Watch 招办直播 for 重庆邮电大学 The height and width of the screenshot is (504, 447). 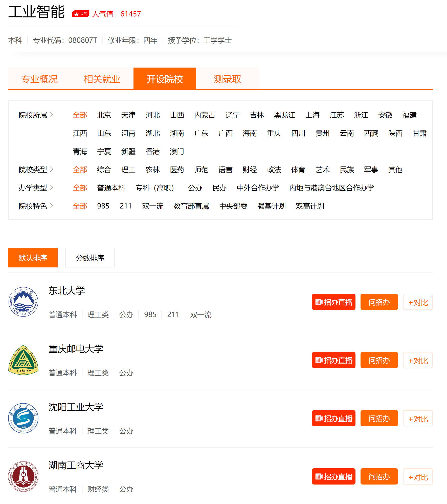click(334, 360)
